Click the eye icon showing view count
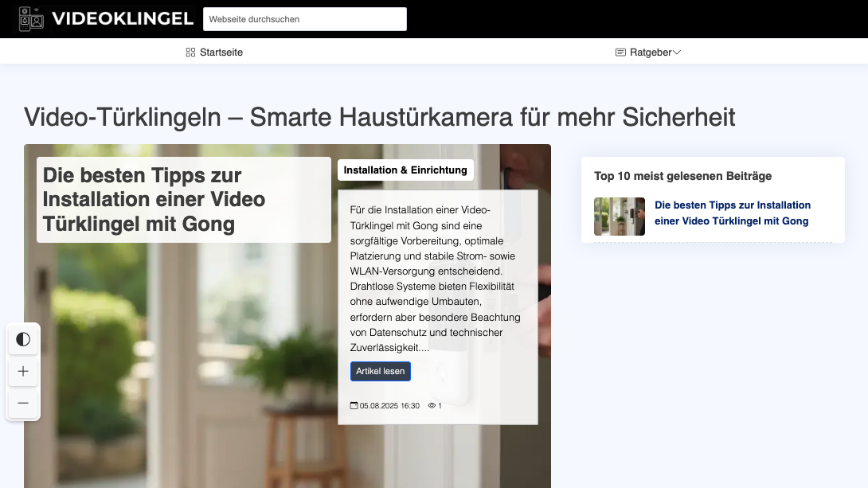The image size is (868, 488). point(432,405)
